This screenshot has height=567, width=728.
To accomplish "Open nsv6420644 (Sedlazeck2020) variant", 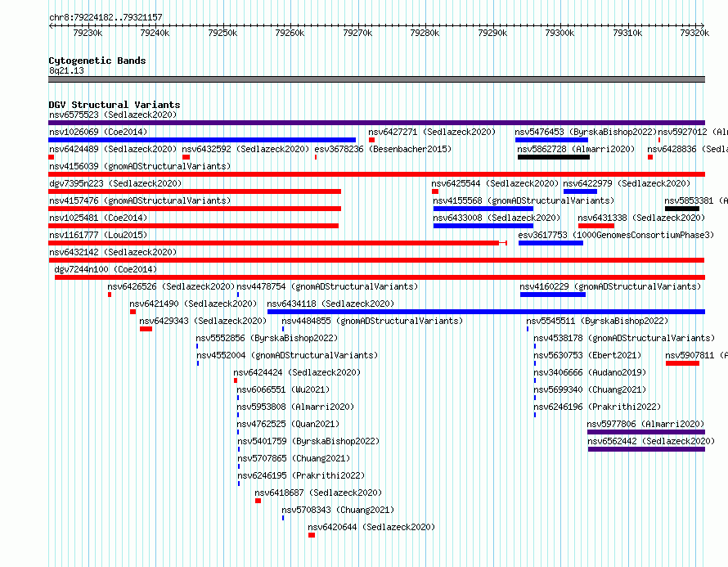I will coord(372,527).
